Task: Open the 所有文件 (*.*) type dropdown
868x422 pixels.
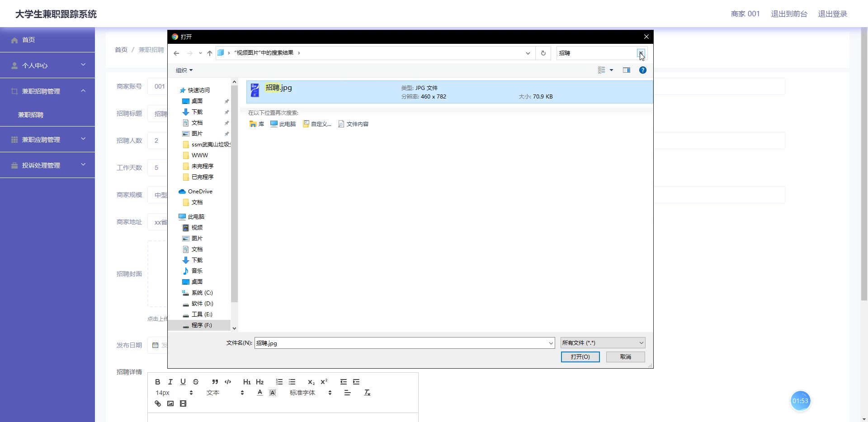Action: pyautogui.click(x=603, y=343)
